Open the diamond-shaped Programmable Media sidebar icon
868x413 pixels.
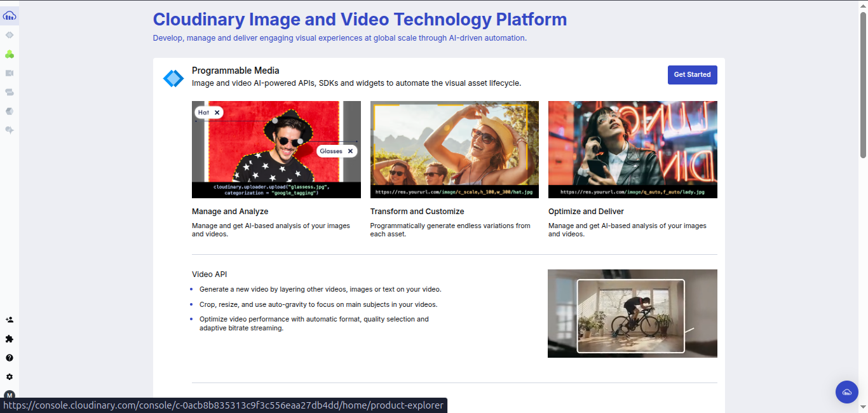[x=10, y=35]
